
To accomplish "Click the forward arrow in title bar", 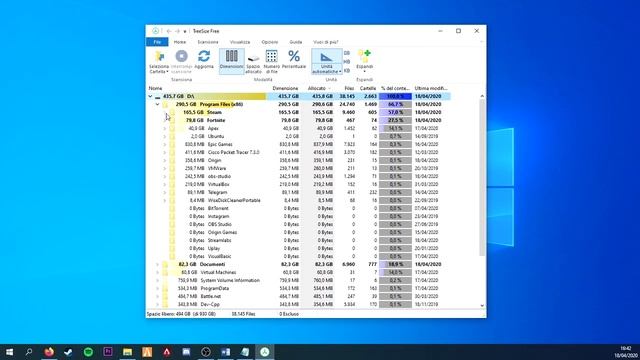I will point(177,31).
